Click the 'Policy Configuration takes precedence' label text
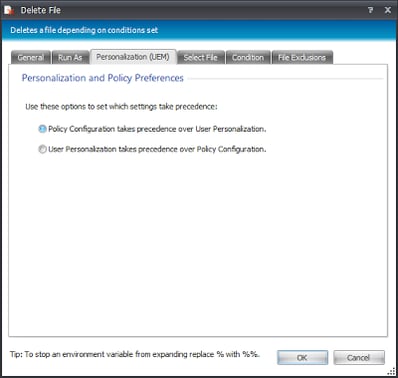Image resolution: width=398 pixels, height=378 pixels. click(x=157, y=129)
